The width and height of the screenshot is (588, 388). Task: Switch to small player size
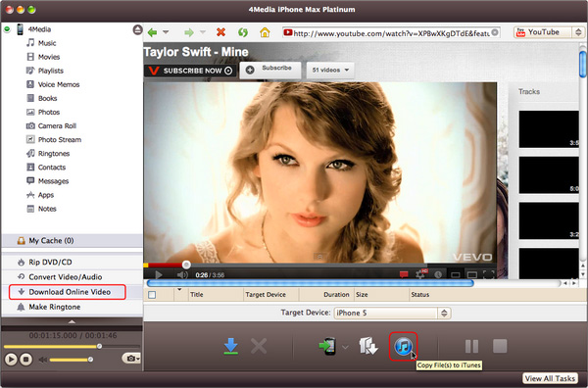456,274
